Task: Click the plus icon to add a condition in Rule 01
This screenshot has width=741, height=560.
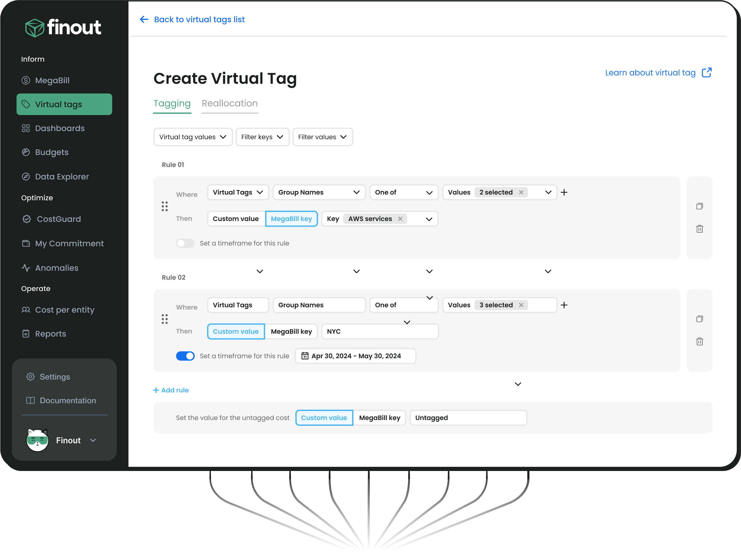Action: pos(564,192)
